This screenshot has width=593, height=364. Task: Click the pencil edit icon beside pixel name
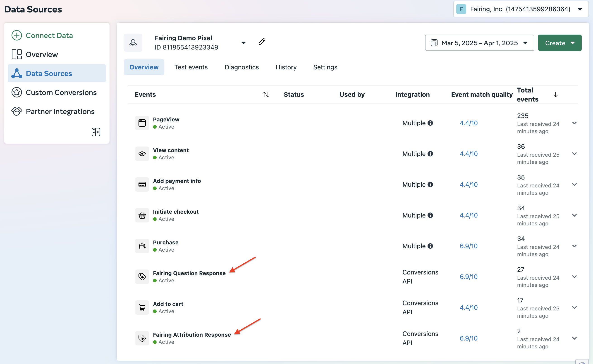click(x=262, y=42)
